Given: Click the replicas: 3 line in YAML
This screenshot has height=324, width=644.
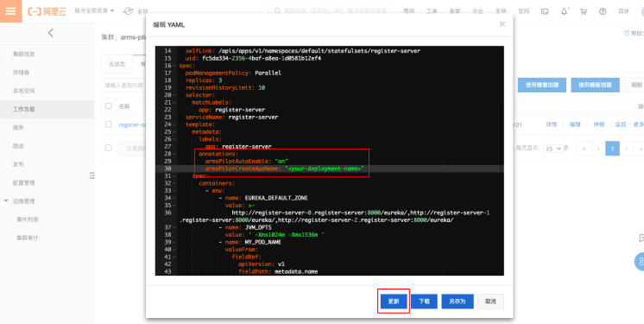Looking at the screenshot, I should click(204, 80).
